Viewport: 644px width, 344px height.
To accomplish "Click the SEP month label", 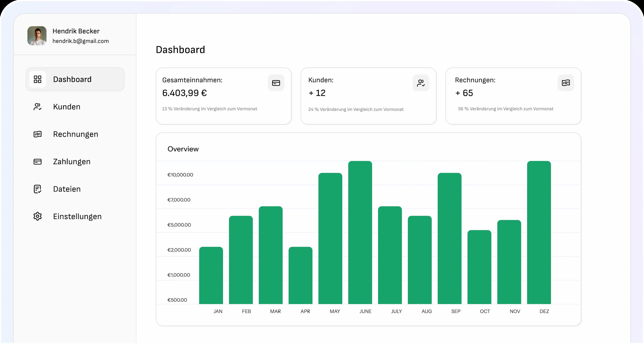I will click(x=456, y=311).
